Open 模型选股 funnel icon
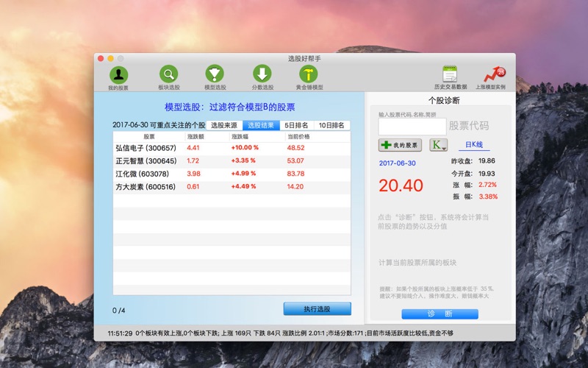Viewport: 588px width, 368px height. tap(215, 74)
